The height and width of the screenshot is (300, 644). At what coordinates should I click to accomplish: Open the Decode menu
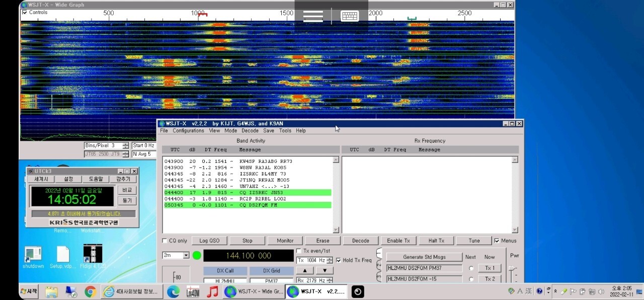(250, 131)
